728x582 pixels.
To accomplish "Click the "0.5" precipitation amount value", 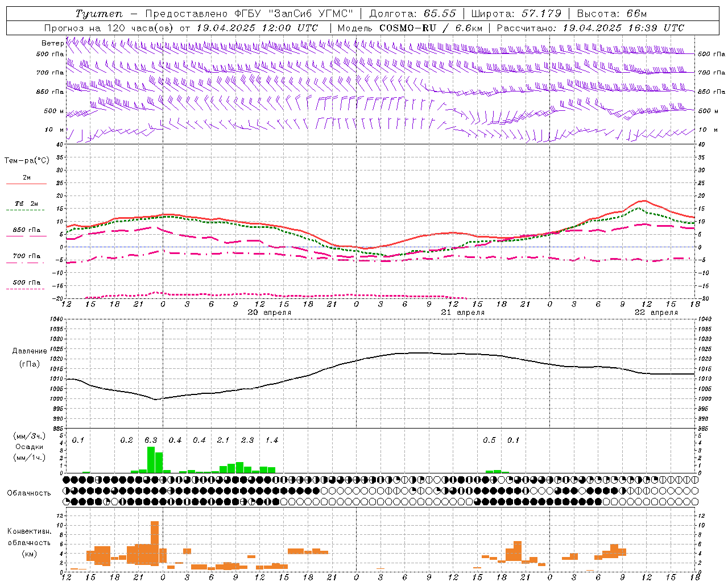I will (489, 440).
